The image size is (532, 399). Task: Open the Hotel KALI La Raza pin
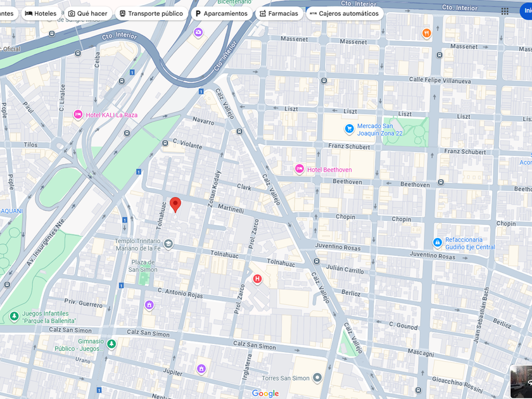(x=78, y=115)
